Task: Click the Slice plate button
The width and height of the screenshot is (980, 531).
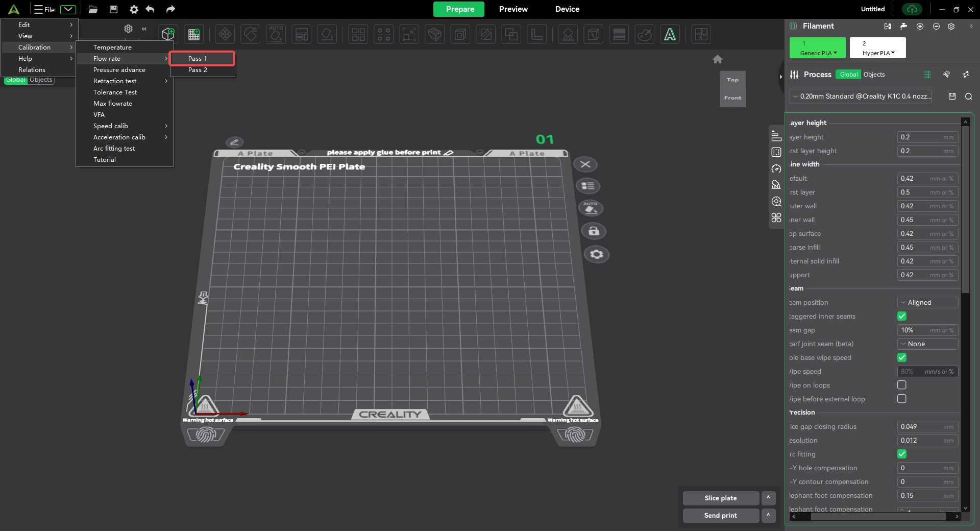Action: tap(720, 498)
